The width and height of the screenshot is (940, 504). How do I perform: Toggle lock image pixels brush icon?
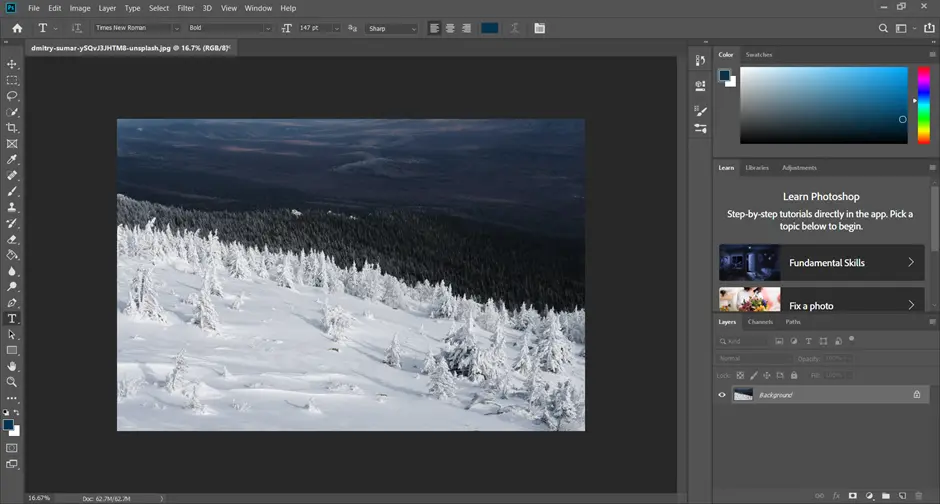tap(754, 376)
